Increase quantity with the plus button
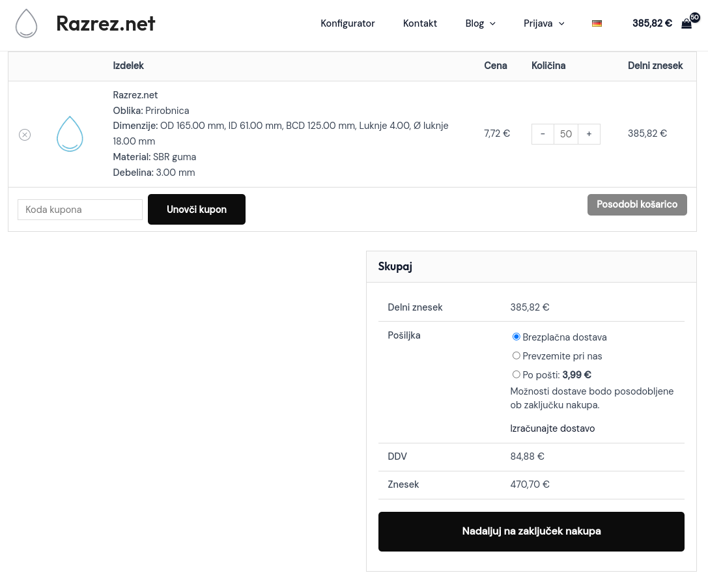The height and width of the screenshot is (588, 708). (x=589, y=134)
